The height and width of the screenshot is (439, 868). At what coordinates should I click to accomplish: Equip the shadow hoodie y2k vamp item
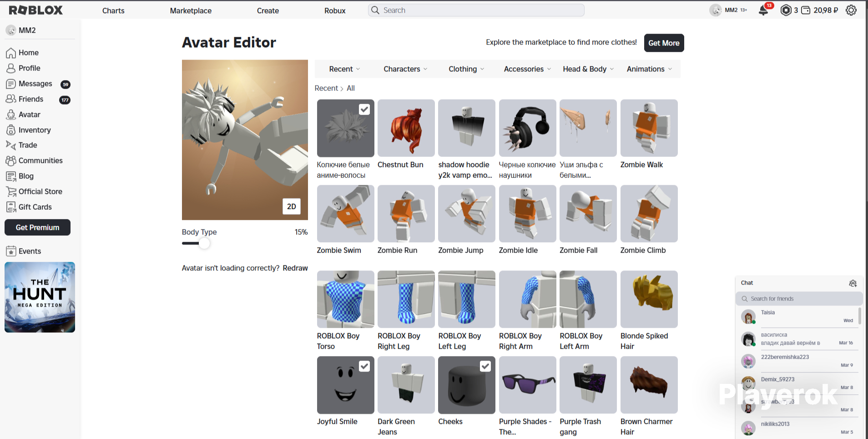(467, 128)
